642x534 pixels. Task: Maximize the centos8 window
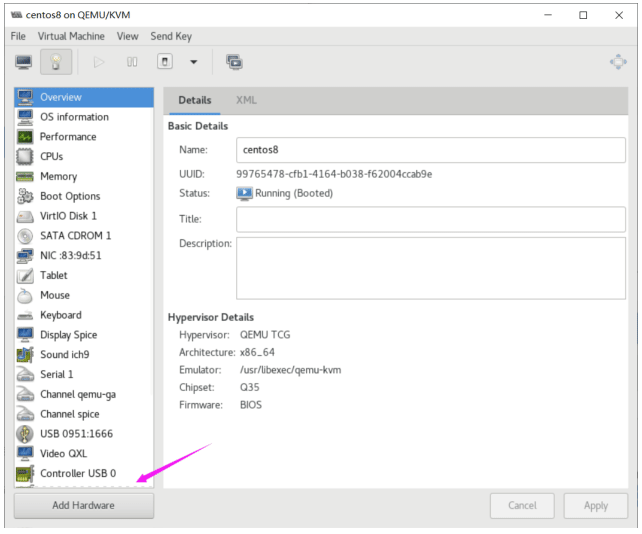[x=583, y=15]
